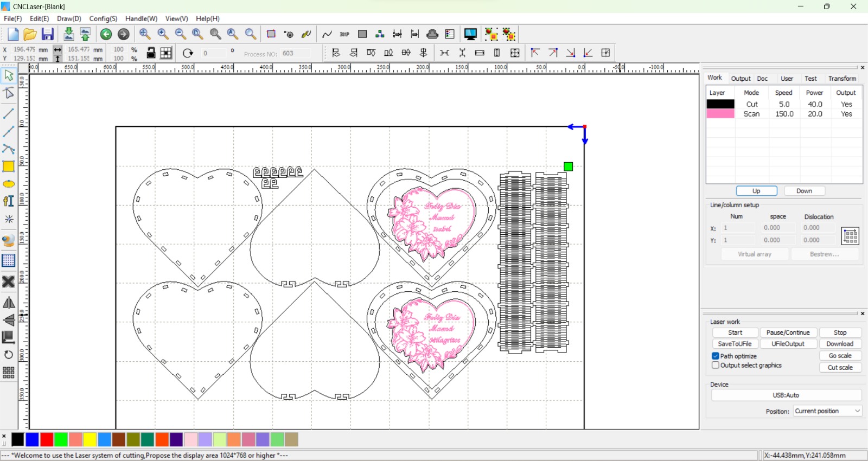
Task: Click the black X delete tool icon
Action: click(x=9, y=282)
